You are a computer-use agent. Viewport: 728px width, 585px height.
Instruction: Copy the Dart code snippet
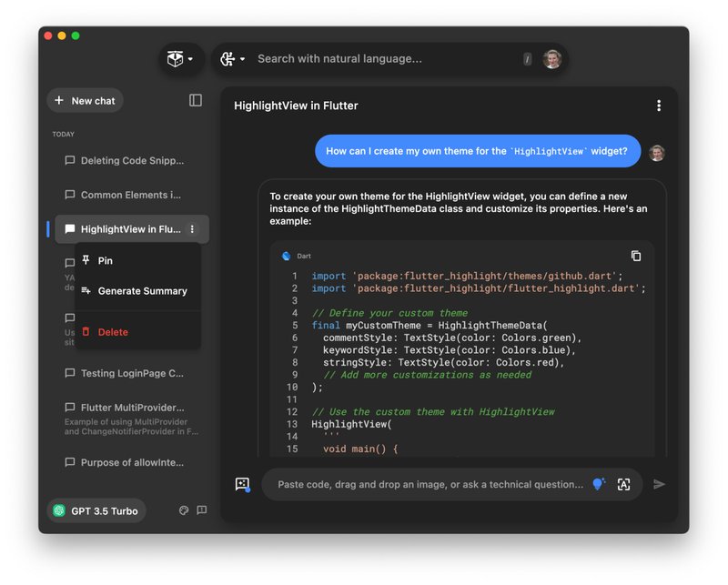pyautogui.click(x=635, y=256)
